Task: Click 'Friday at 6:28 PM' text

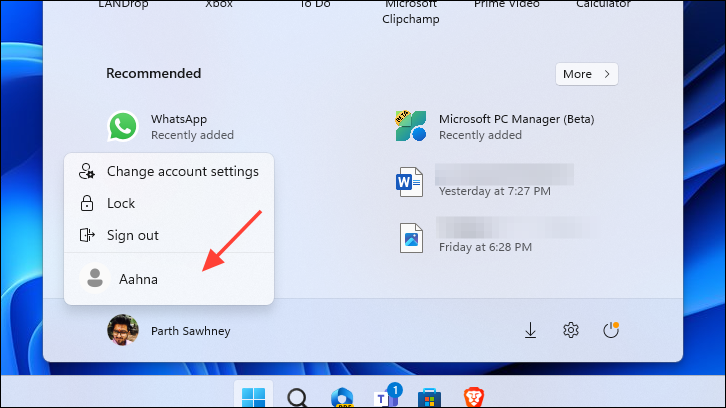Action: (485, 247)
